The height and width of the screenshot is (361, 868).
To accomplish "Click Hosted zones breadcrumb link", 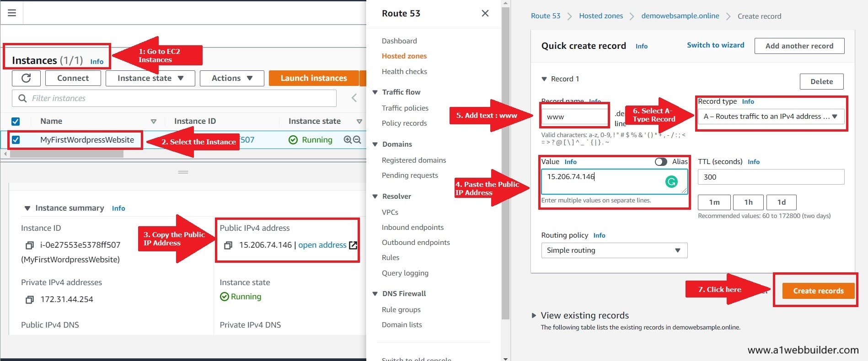I will pyautogui.click(x=601, y=16).
